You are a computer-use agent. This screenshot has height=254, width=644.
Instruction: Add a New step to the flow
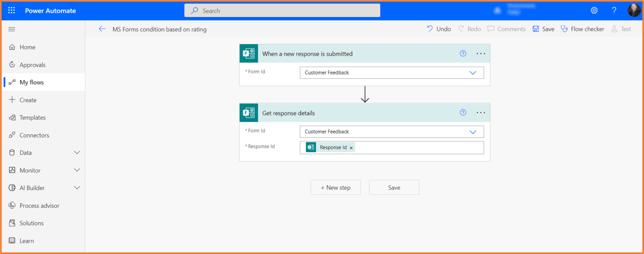coord(336,188)
